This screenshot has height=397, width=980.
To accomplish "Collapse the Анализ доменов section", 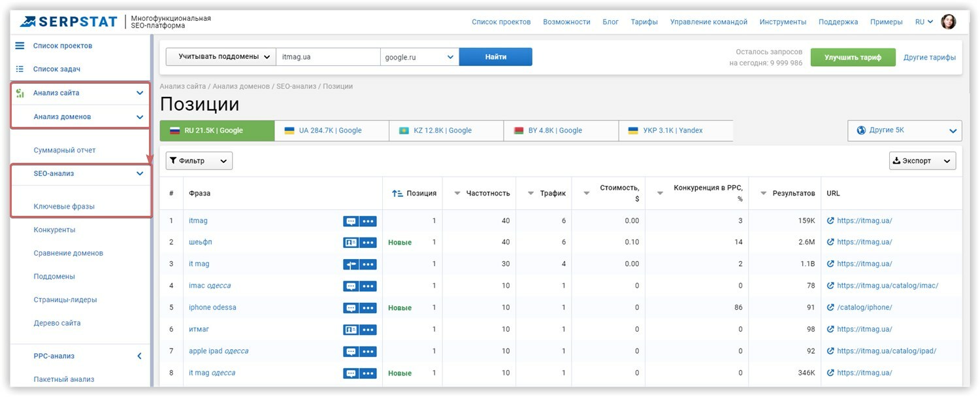I will (140, 117).
